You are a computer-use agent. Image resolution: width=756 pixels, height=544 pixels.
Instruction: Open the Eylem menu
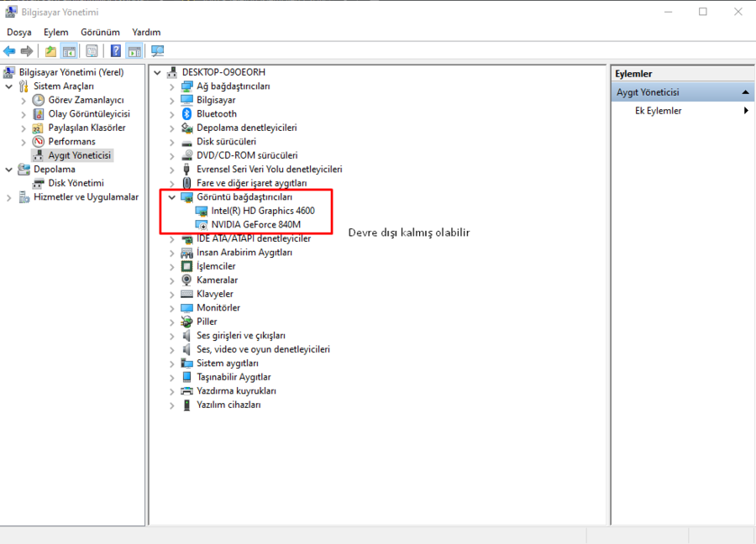(x=56, y=32)
